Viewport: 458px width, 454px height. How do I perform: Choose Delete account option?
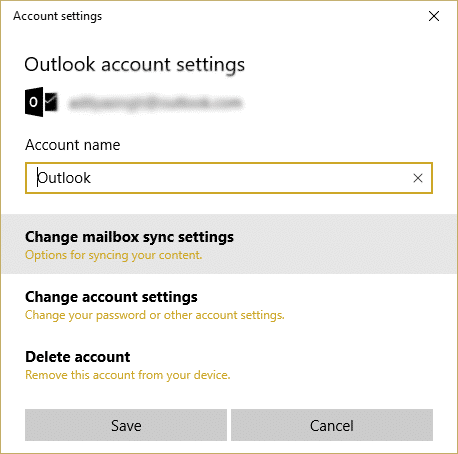click(229, 365)
